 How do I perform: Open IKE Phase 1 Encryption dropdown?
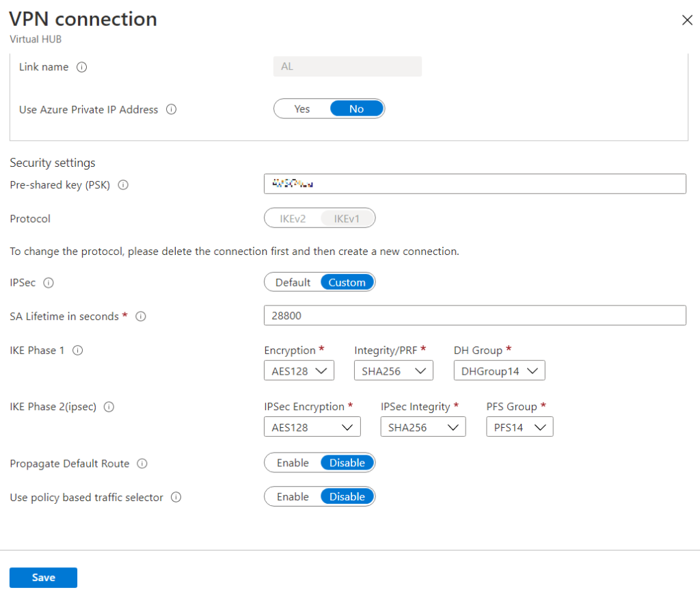pyautogui.click(x=298, y=371)
